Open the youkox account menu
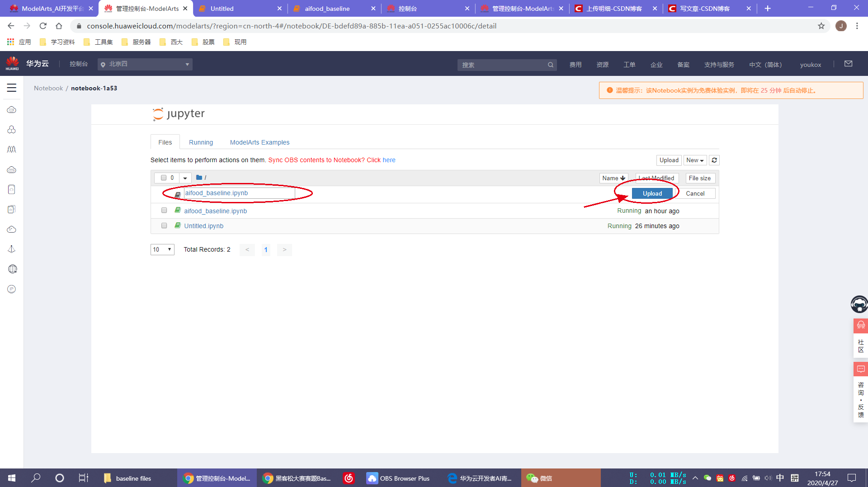Image resolution: width=868 pixels, height=487 pixels. click(x=810, y=65)
